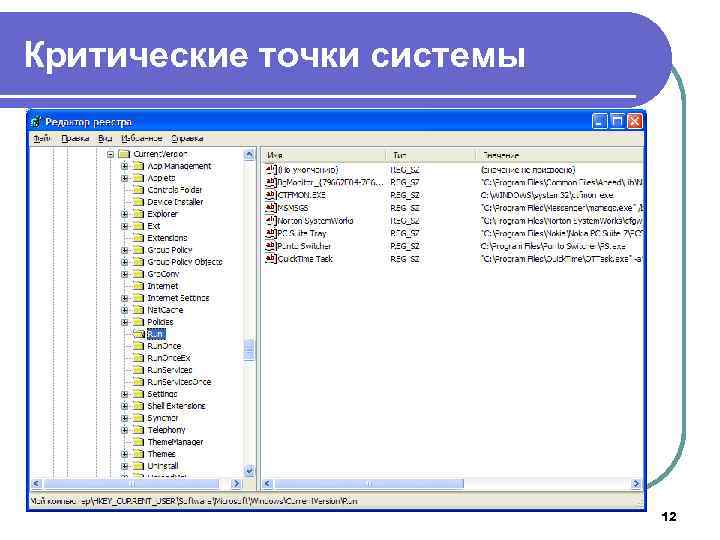720x540 pixels.
Task: Click the RunOnce folder icon
Action: [138, 346]
